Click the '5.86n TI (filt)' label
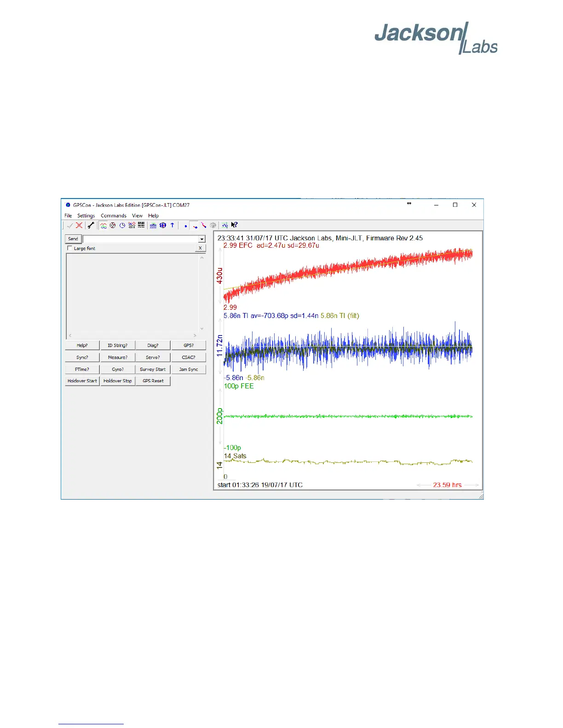Image resolution: width=563 pixels, height=728 pixels. (x=340, y=316)
